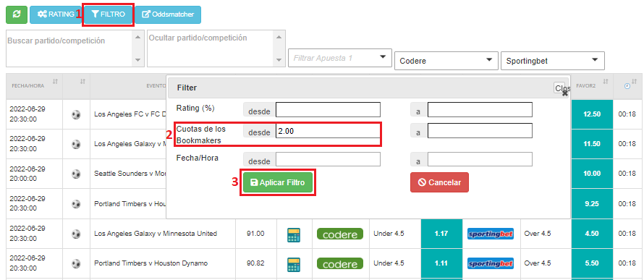The image size is (644, 280).
Task: Open the FILTRO filter button
Action: pos(108,14)
